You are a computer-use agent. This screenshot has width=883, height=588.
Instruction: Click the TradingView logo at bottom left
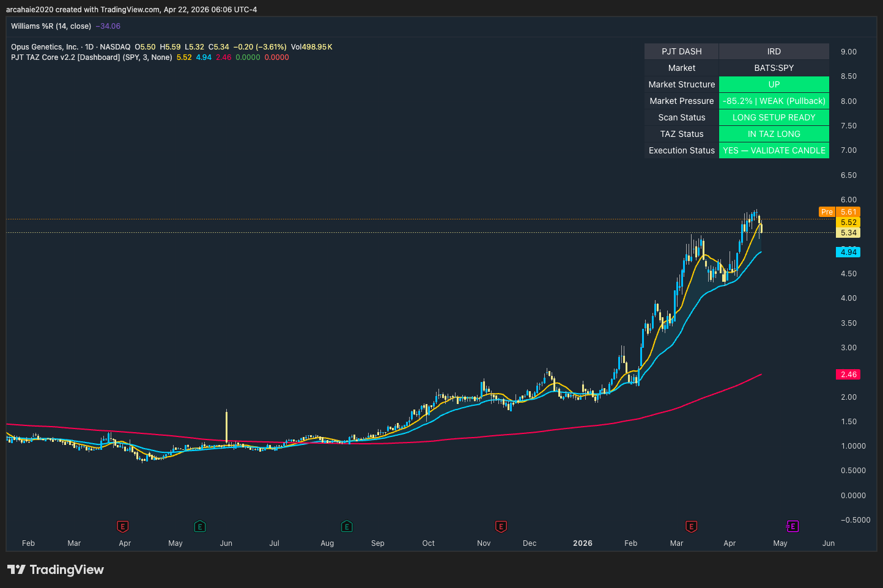(56, 570)
